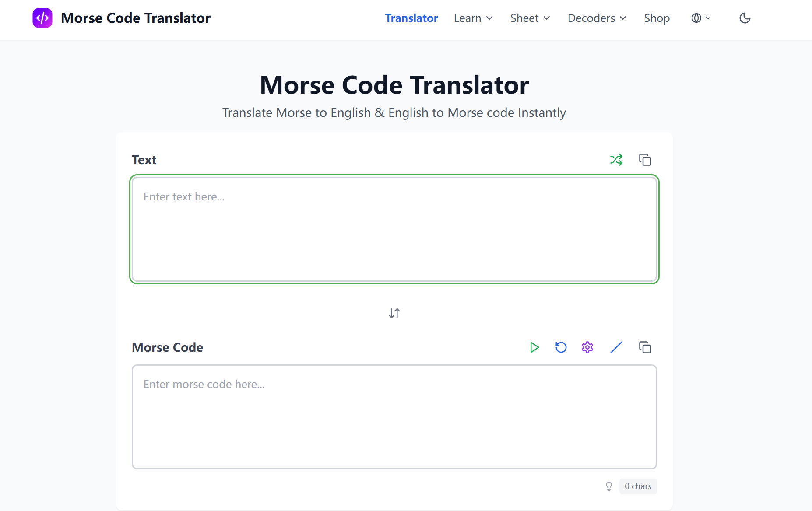Open the language globe selector

tap(700, 18)
